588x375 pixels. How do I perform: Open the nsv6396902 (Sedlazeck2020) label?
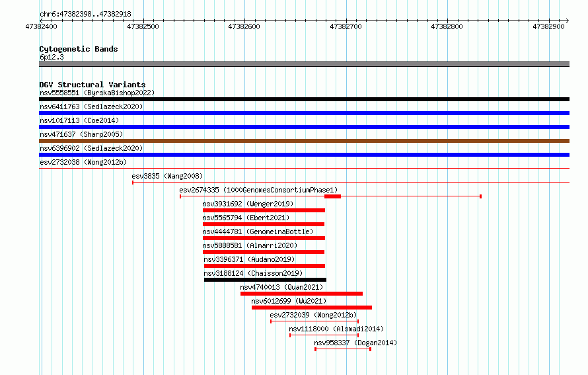(91, 148)
